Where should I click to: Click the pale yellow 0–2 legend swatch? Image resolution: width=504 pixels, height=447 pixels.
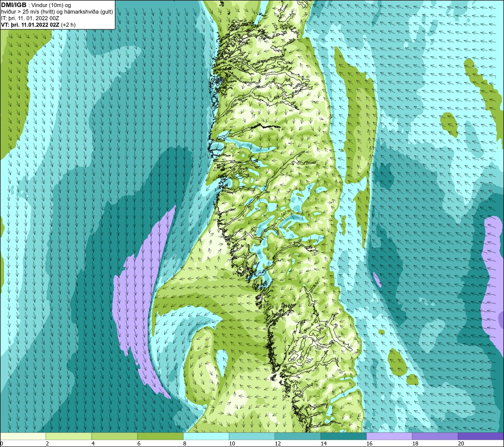pos(23,436)
